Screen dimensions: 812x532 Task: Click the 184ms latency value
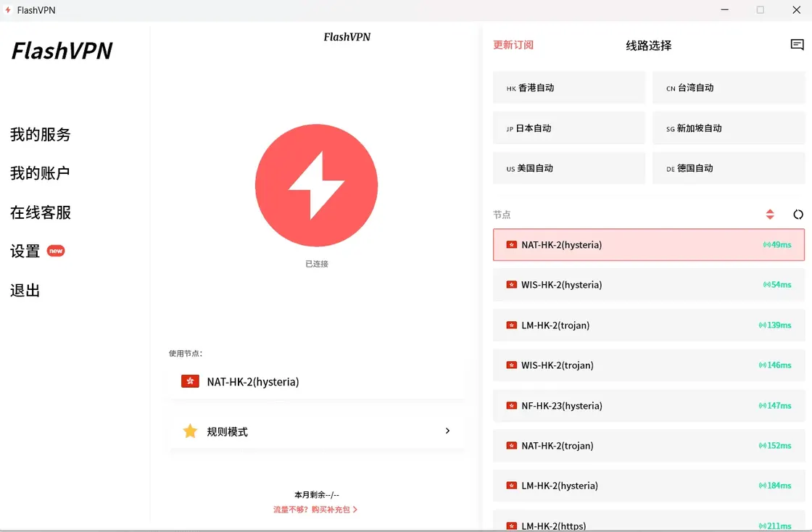pos(779,486)
